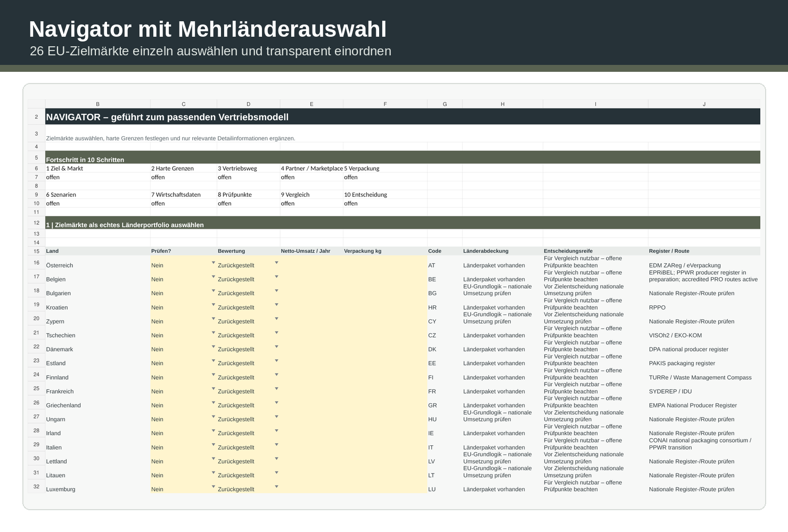Open Prüfen dropdown for Tschechien
Viewport: 788px width, 532px height.
tap(214, 332)
